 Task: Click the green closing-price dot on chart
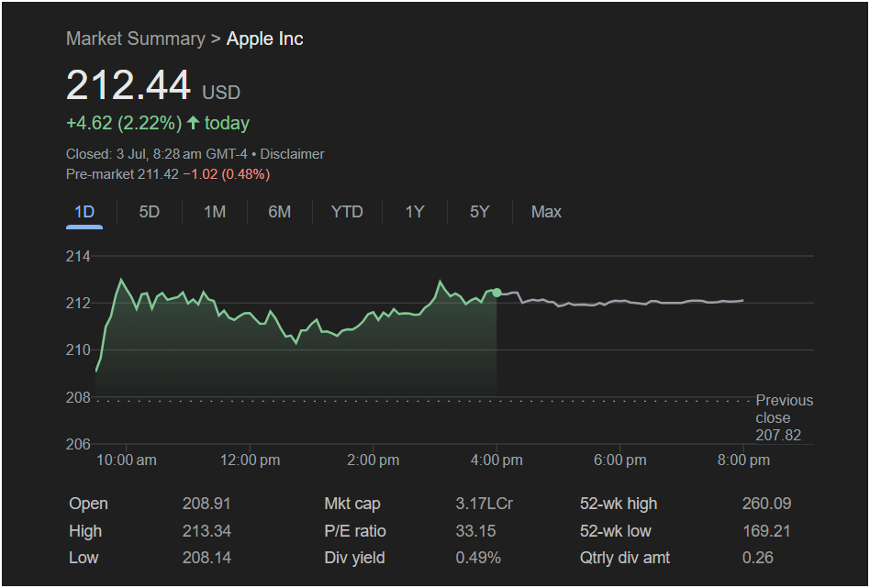click(x=496, y=293)
